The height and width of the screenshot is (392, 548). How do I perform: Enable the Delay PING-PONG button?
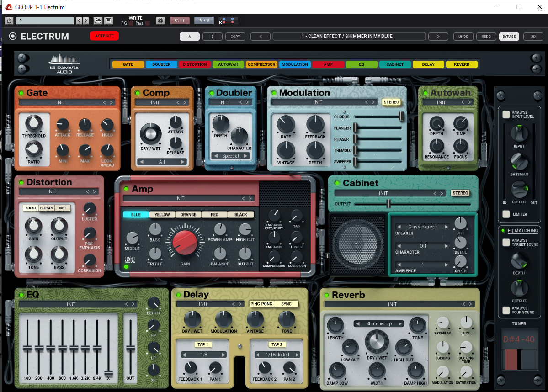(x=261, y=304)
